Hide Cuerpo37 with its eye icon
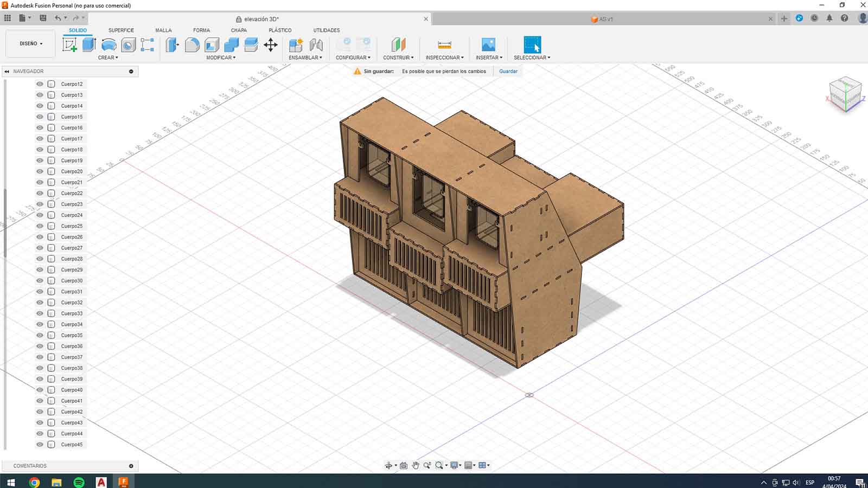The image size is (868, 488). point(40,357)
